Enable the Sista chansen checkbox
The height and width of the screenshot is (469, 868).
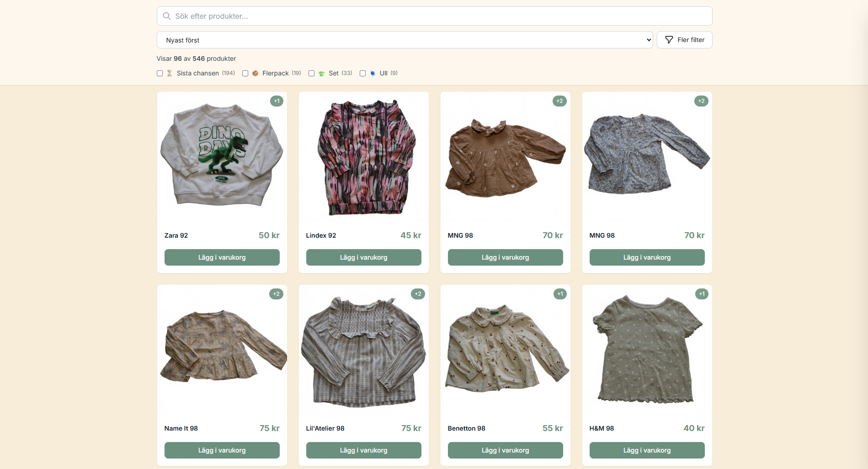coord(160,73)
